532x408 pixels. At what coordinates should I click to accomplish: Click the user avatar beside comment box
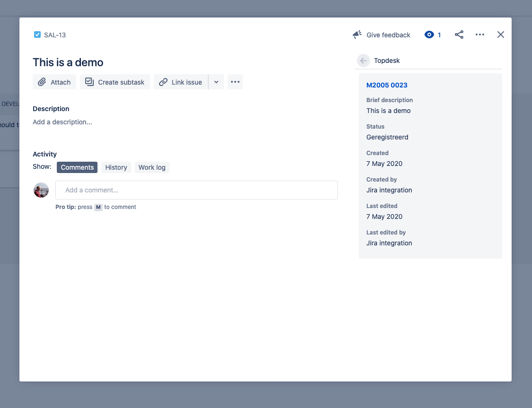tap(41, 190)
